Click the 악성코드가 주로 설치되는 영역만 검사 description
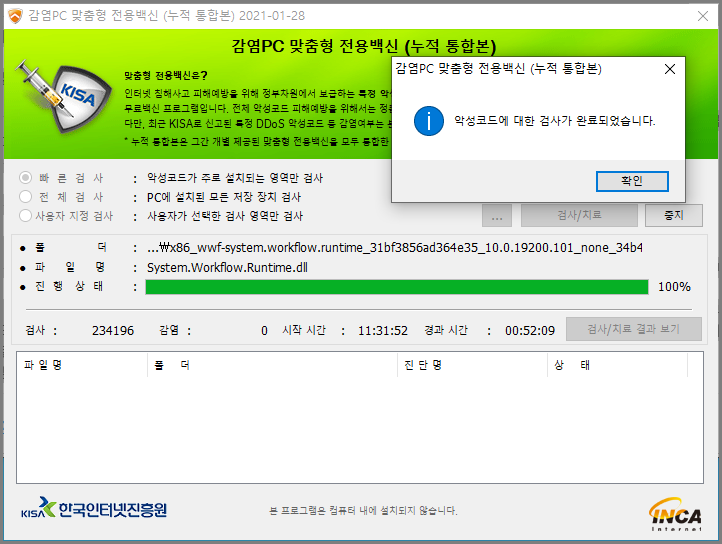This screenshot has width=722, height=544. coord(235,178)
